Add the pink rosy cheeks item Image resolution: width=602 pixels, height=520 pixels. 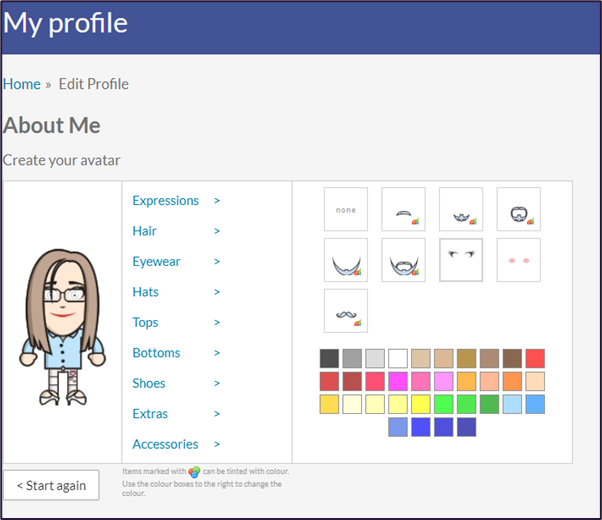[x=518, y=260]
